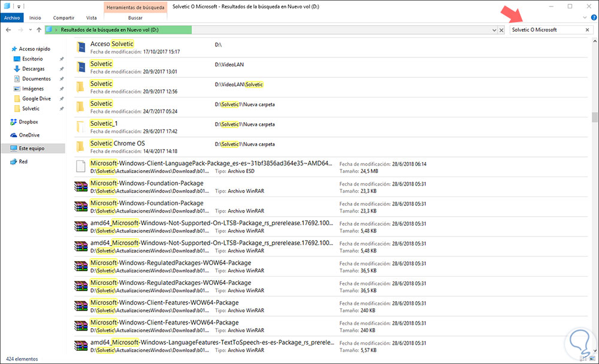Click the pin icon next to Descargas
This screenshot has height=364, width=599.
pyautogui.click(x=62, y=69)
